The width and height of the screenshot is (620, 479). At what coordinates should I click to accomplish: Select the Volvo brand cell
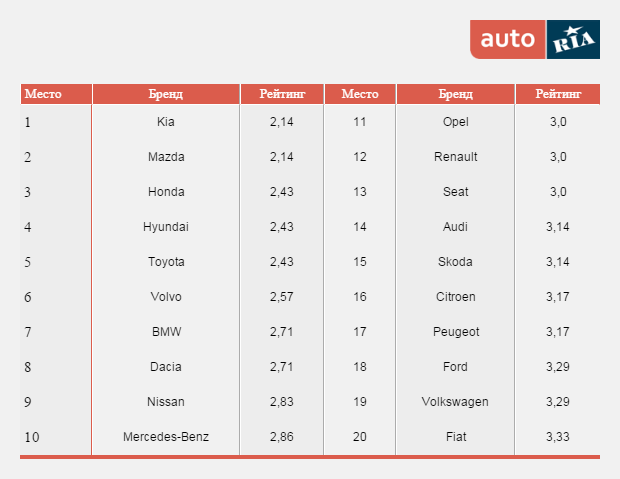tap(166, 297)
